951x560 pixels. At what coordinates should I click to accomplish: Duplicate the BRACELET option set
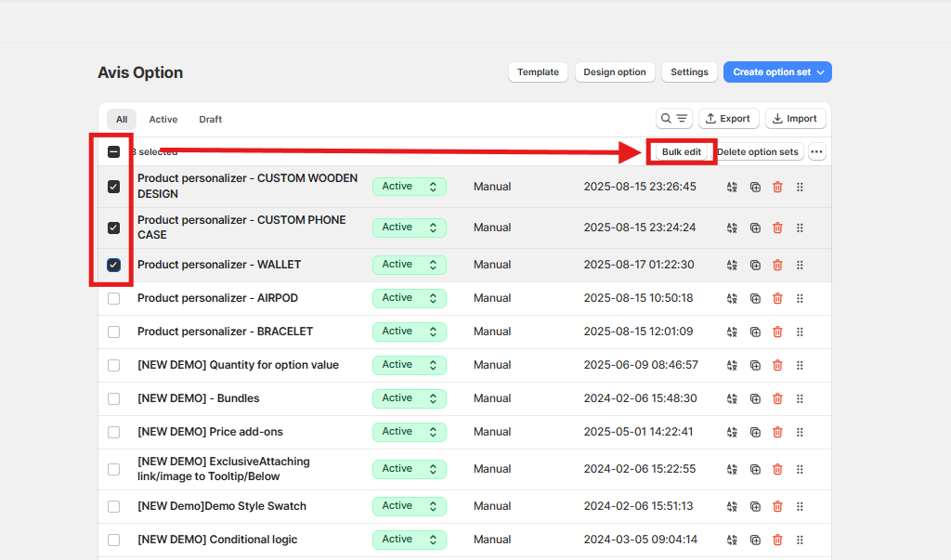tap(755, 332)
